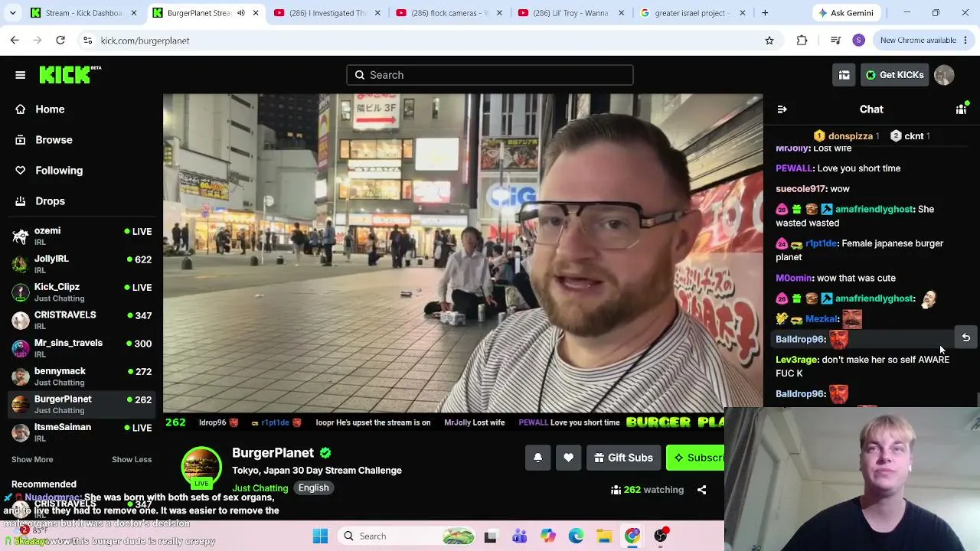Screen dimensions: 980x551
Task: Open the Kick user avatar menu
Action: tap(944, 75)
